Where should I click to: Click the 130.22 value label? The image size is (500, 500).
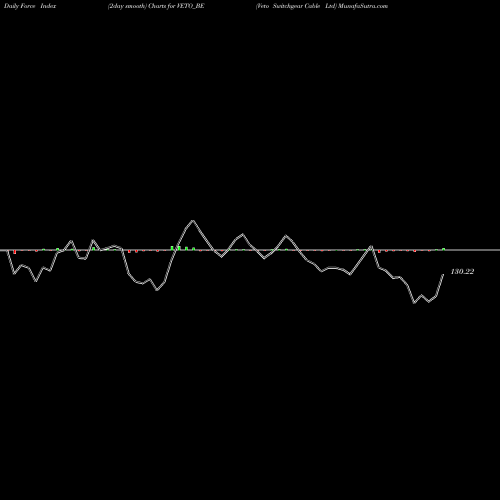pyautogui.click(x=462, y=272)
